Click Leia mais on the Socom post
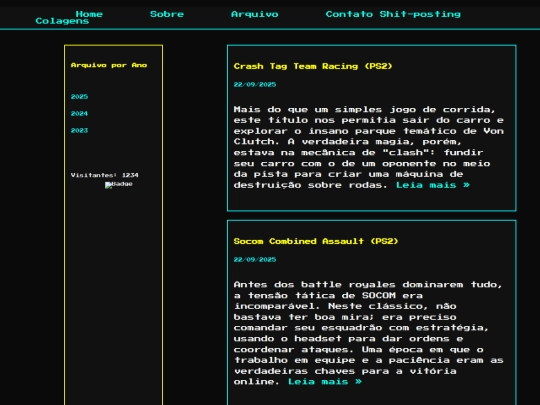 [x=325, y=382]
